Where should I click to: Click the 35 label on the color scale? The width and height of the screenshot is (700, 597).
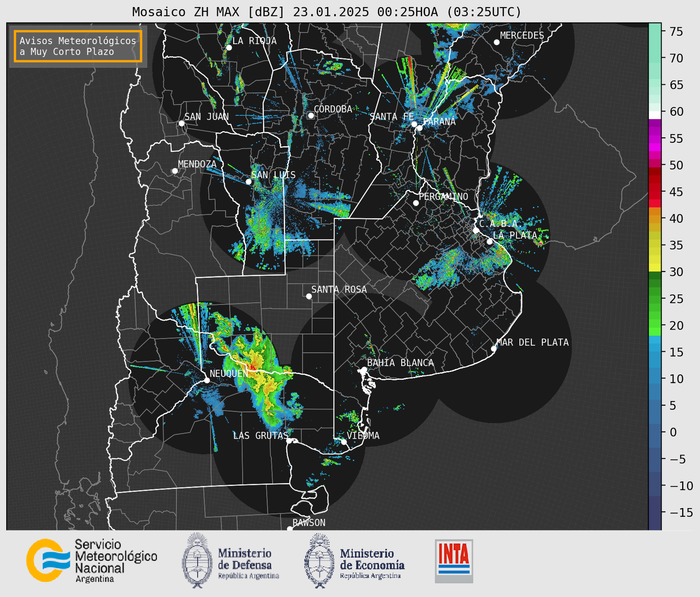[x=676, y=245]
